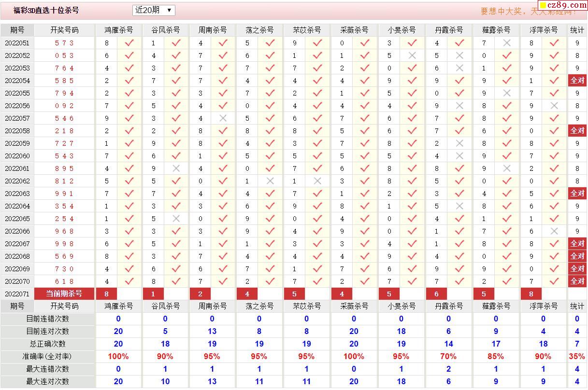This screenshot has height=390, width=588.
Task: Click the red 当前期杀号 label in row 2022071
Action: [x=64, y=294]
